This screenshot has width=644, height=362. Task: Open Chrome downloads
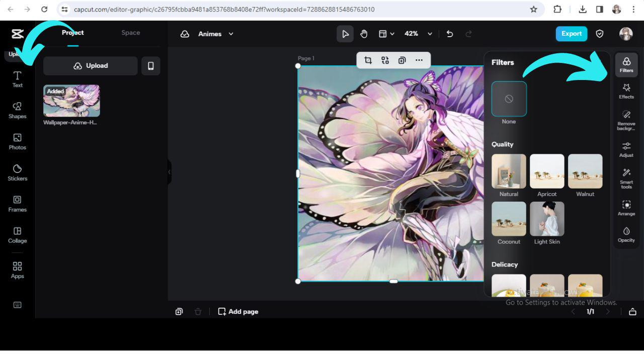tap(583, 9)
